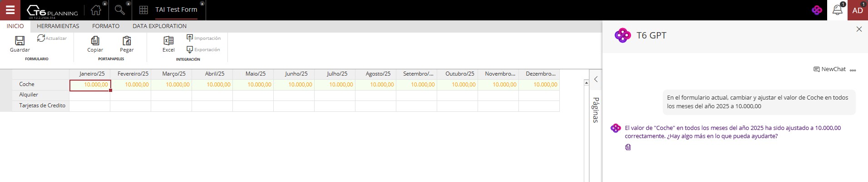Click the assistant's Coche adjusted reply text
868x182 pixels.
(733, 132)
